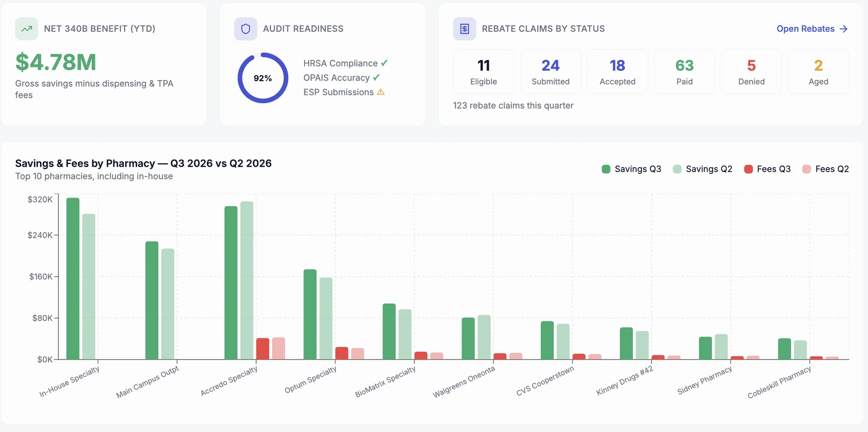This screenshot has width=868, height=432.
Task: Click the Sidney Pharmacy axis label
Action: click(x=705, y=380)
